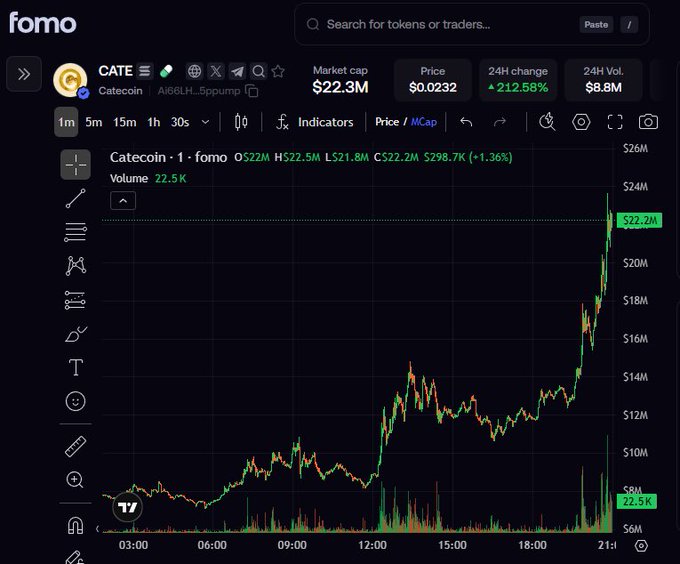Select the brush drawing tool

[x=76, y=334]
